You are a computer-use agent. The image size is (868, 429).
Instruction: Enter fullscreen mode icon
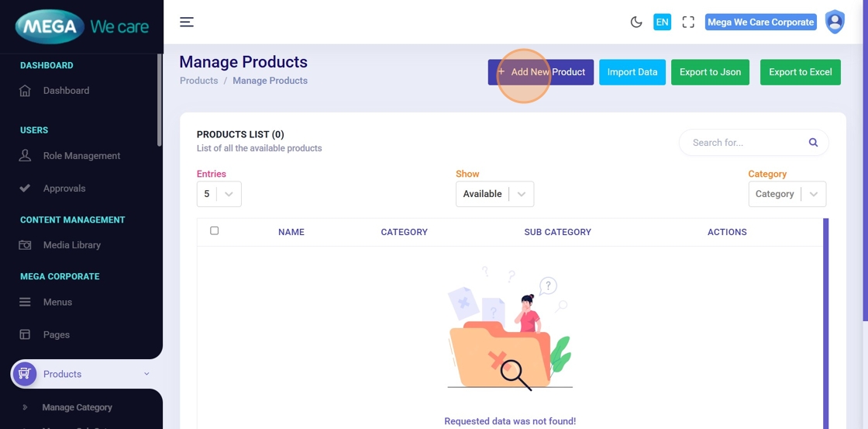click(x=688, y=22)
